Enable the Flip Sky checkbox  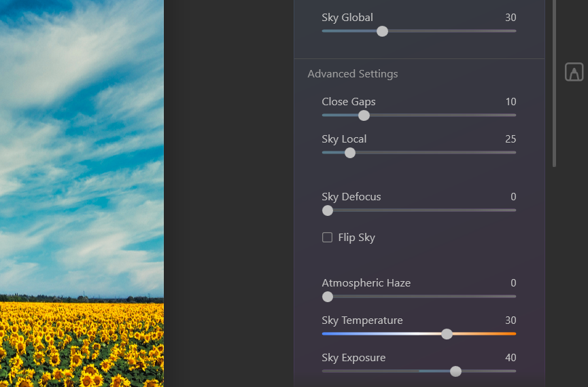point(327,238)
